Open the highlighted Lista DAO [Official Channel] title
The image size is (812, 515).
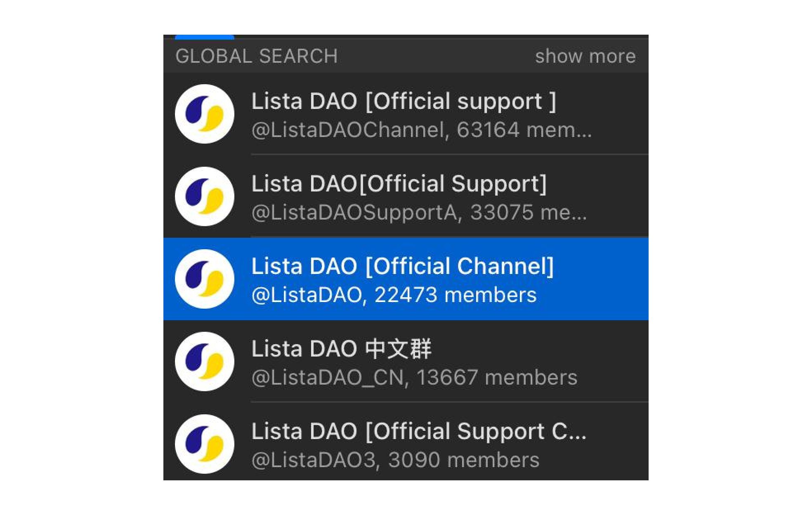tap(402, 266)
